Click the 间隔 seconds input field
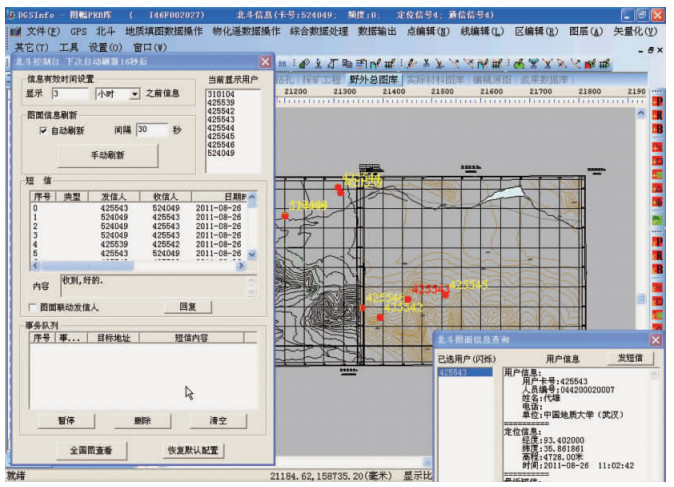The image size is (674, 487). tap(152, 129)
